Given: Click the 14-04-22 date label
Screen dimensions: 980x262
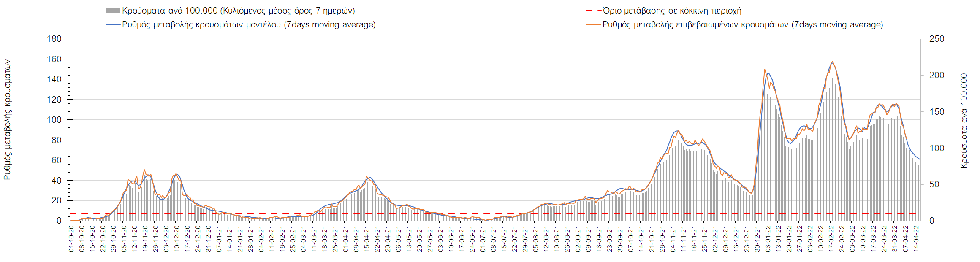Looking at the screenshot, I should click(x=916, y=239).
